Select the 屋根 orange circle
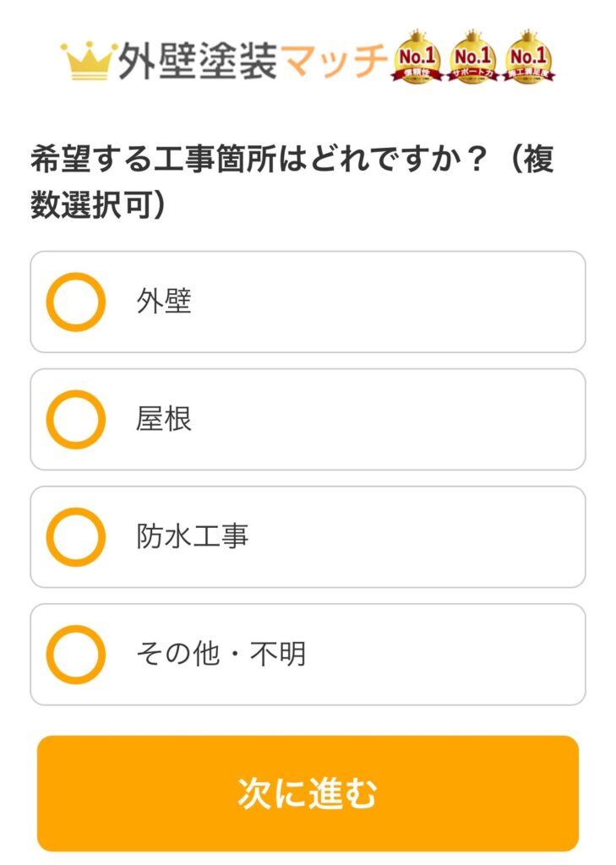The height and width of the screenshot is (865, 616). pos(75,419)
